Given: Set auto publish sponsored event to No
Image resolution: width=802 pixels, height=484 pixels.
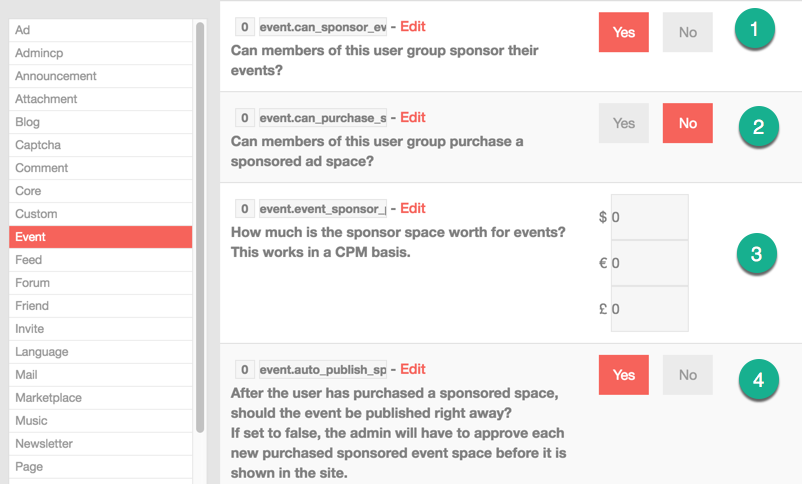Looking at the screenshot, I should click(x=688, y=375).
